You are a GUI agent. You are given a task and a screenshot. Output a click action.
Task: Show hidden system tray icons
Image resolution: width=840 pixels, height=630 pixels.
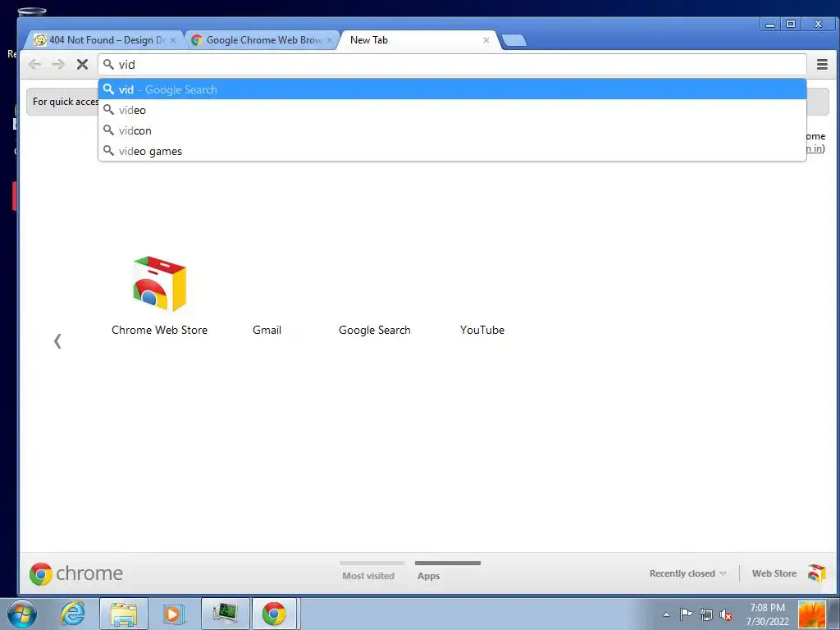tap(666, 614)
